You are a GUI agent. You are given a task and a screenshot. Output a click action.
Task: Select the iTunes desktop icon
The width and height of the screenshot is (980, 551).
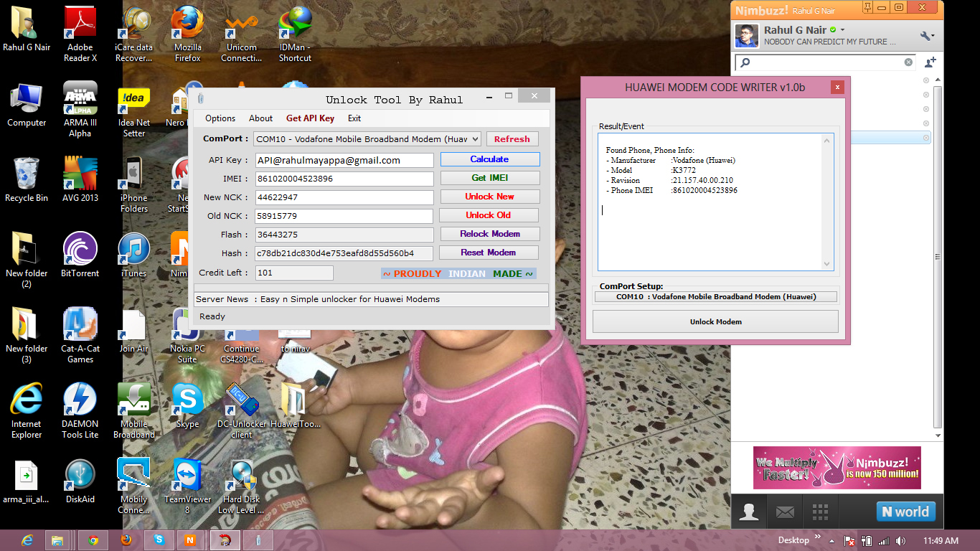coord(134,255)
